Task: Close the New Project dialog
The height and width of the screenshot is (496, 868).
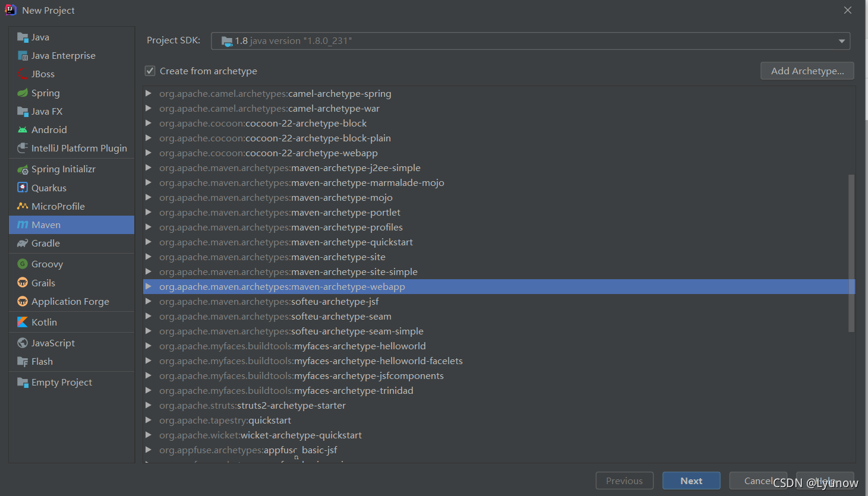Action: pyautogui.click(x=848, y=10)
